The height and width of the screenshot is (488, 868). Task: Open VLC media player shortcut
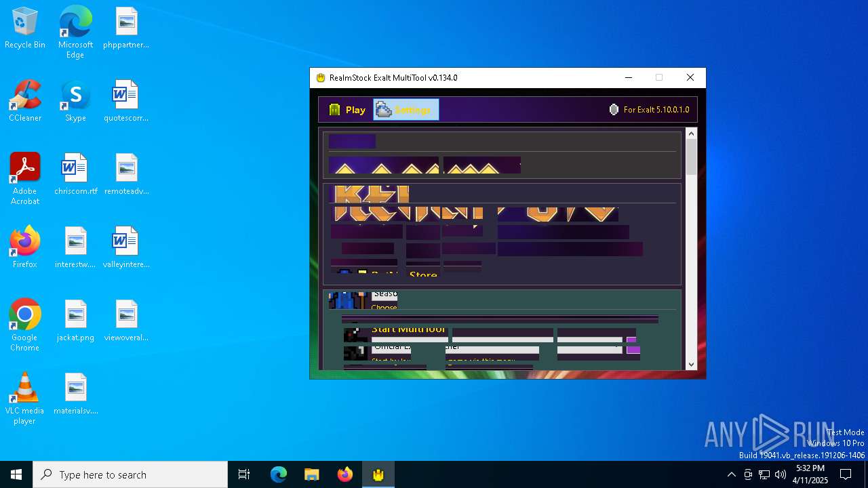point(25,399)
